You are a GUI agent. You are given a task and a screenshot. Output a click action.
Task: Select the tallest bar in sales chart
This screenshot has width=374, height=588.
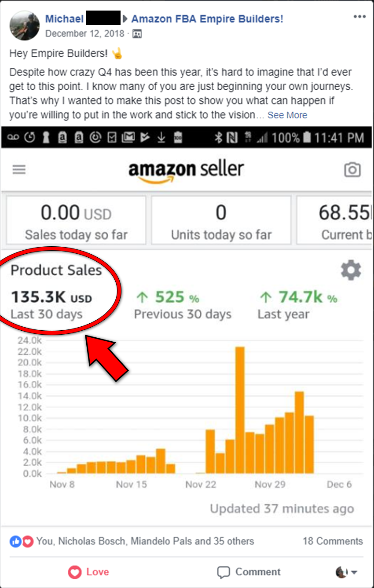coord(240,410)
